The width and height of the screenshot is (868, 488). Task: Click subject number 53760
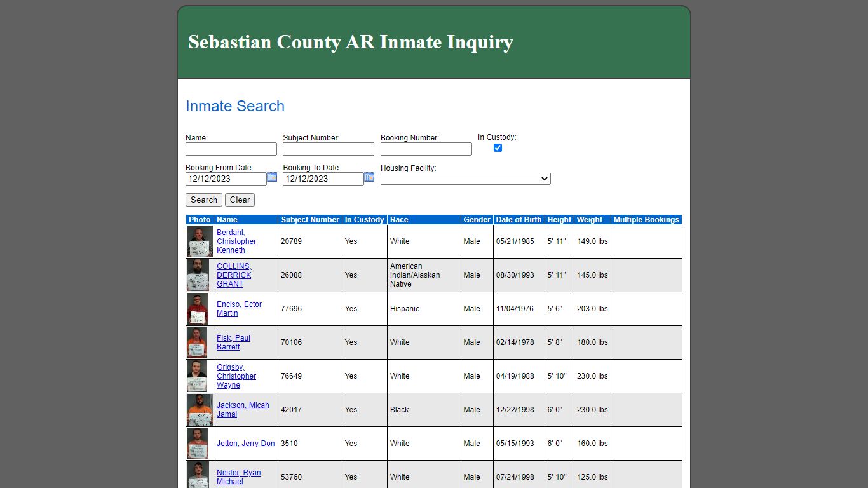[292, 477]
